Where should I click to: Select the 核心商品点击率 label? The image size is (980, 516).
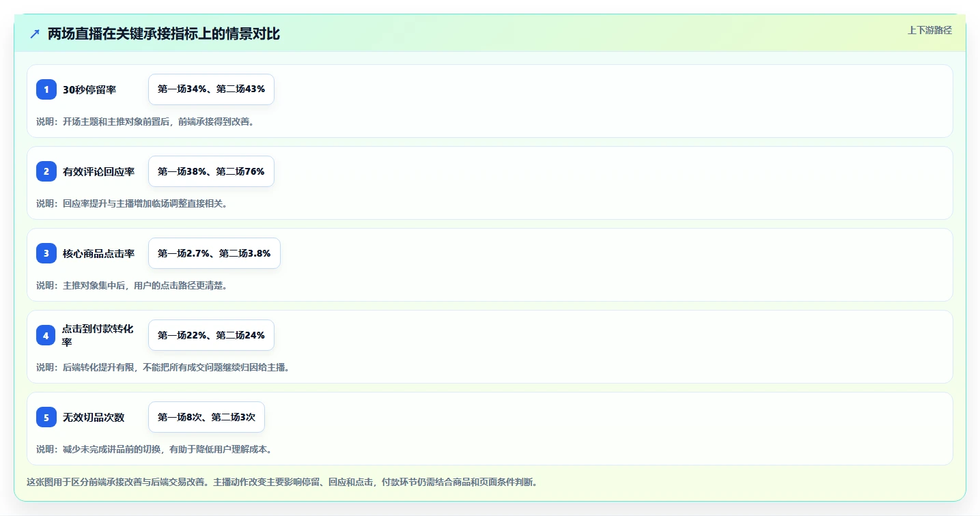(98, 253)
